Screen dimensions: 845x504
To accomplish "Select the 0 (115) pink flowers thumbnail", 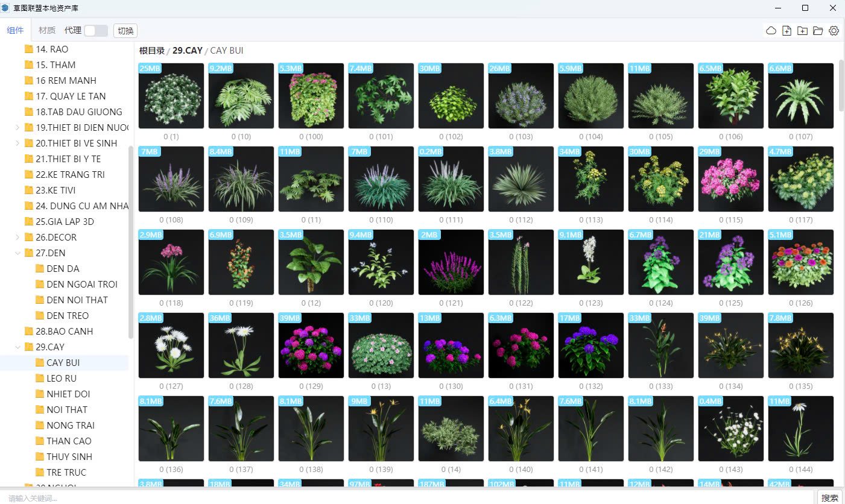I will pyautogui.click(x=731, y=179).
